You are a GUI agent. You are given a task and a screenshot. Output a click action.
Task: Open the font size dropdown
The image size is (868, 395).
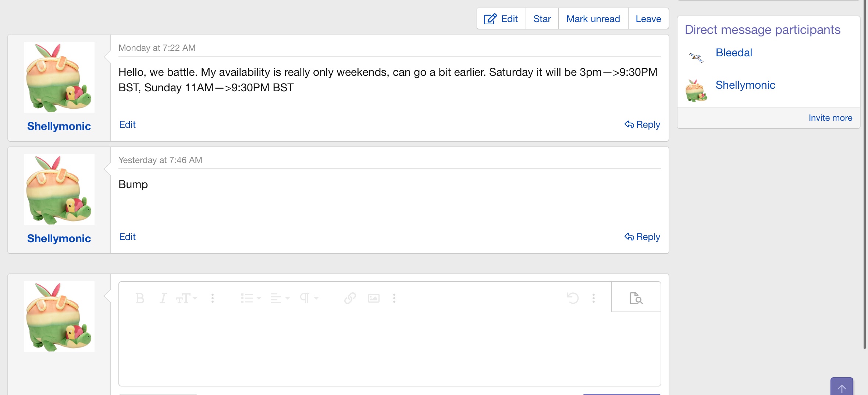(186, 298)
